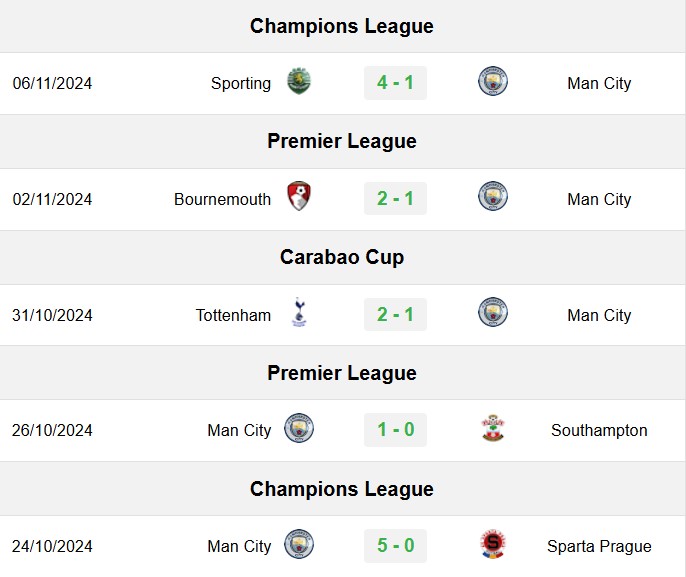
Task: Click Man City crest in Sparta Prague match
Action: 299,544
